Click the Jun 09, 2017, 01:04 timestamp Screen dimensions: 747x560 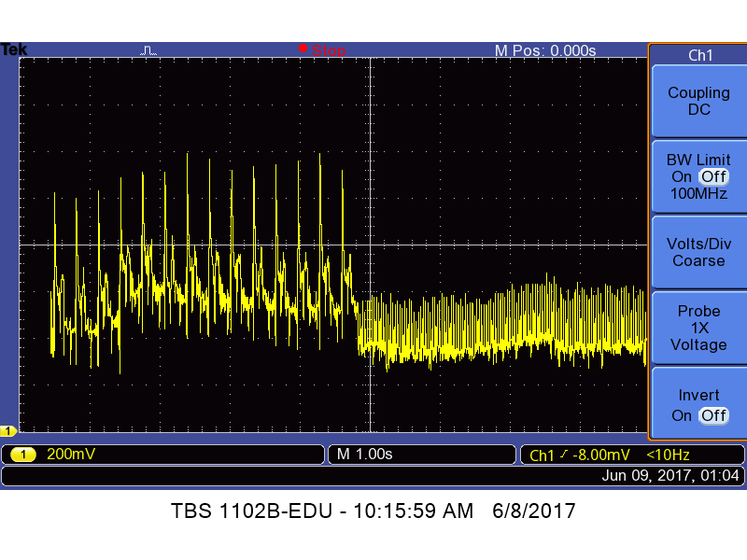click(670, 475)
